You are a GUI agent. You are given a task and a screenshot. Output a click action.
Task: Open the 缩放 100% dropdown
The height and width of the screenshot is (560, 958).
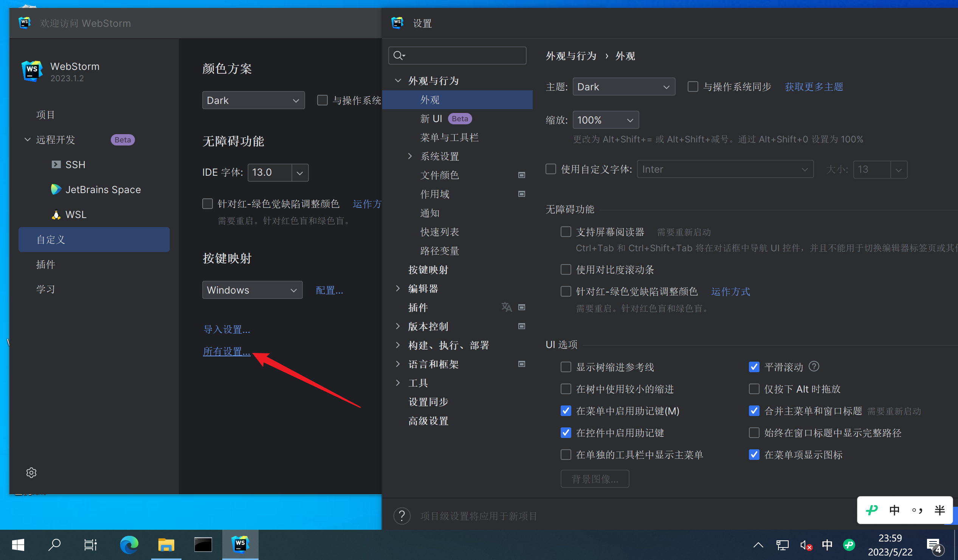click(x=606, y=120)
